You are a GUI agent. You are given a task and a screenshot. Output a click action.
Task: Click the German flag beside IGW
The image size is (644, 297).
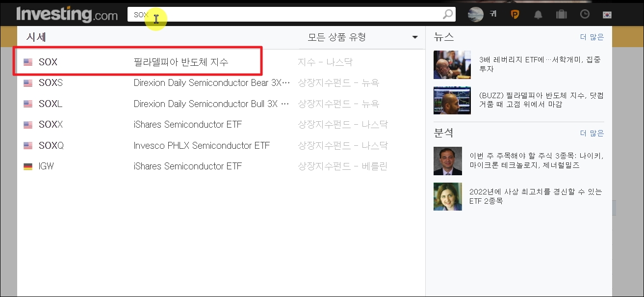(28, 166)
